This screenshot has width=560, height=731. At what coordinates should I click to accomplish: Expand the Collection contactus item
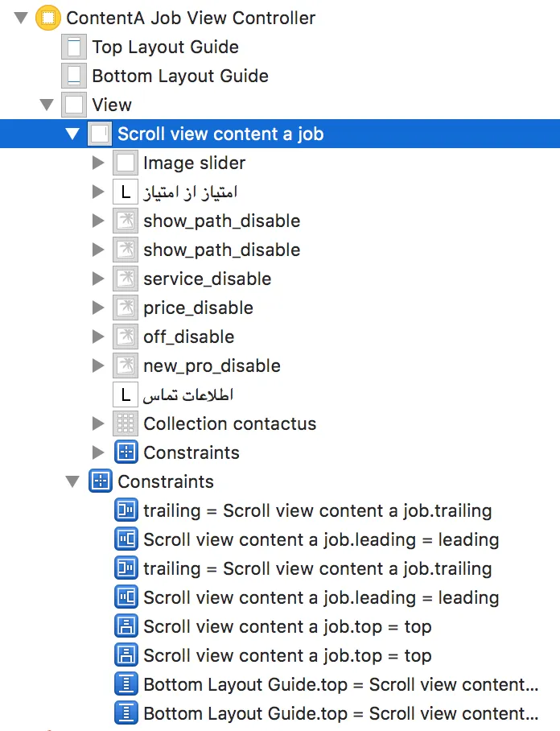coord(99,423)
